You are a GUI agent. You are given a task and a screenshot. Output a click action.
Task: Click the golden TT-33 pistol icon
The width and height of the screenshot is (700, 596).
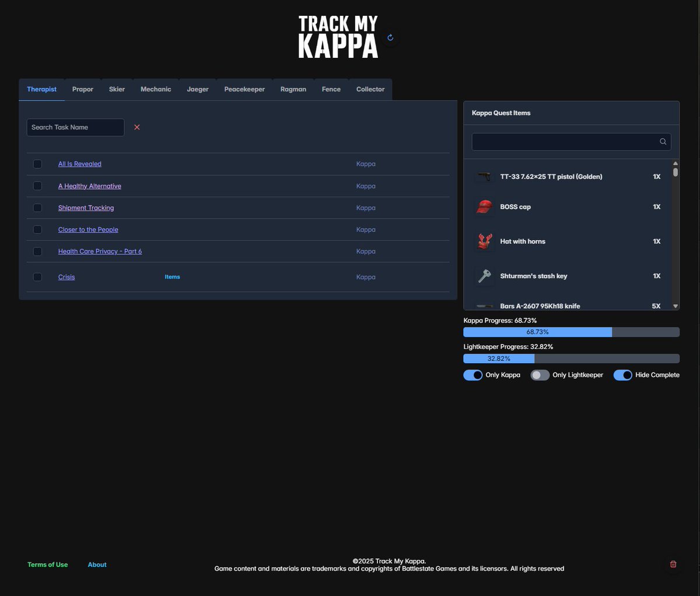point(484,176)
